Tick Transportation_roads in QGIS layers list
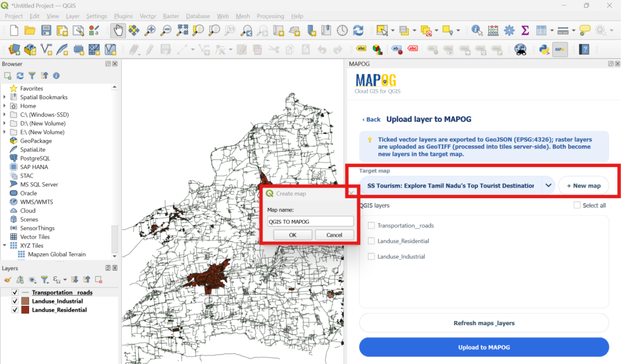 [x=372, y=225]
